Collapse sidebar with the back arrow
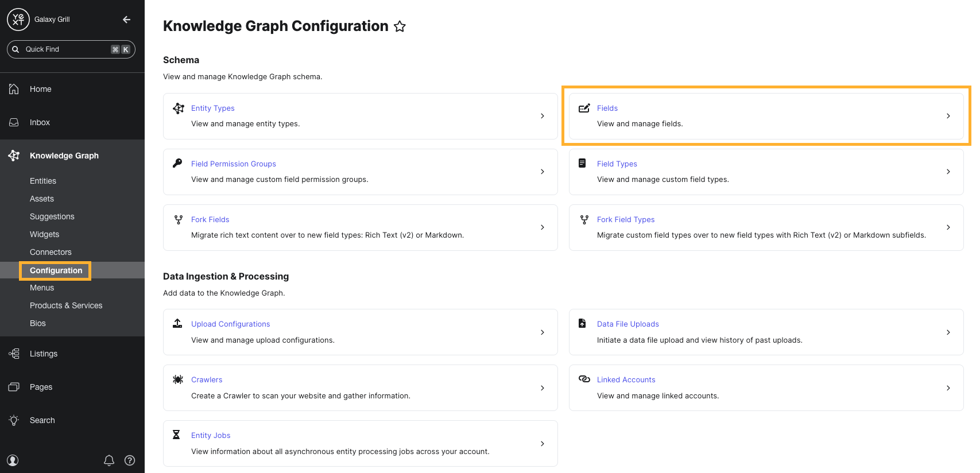 point(127,20)
